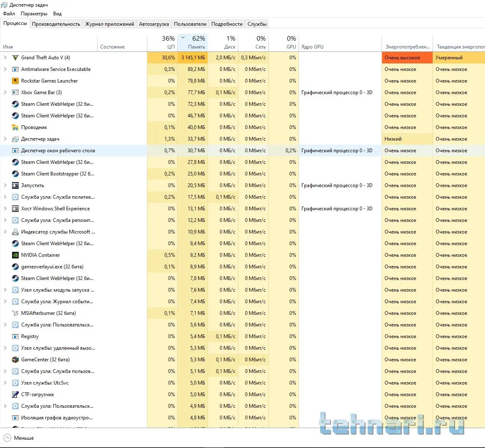Click the 3 145,1 МБ memory value

193,58
